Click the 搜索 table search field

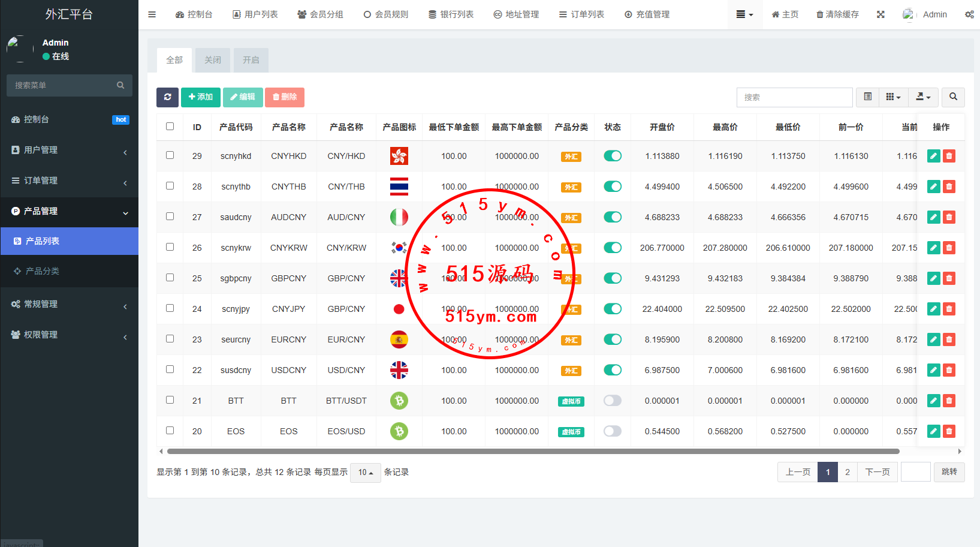[x=794, y=97]
